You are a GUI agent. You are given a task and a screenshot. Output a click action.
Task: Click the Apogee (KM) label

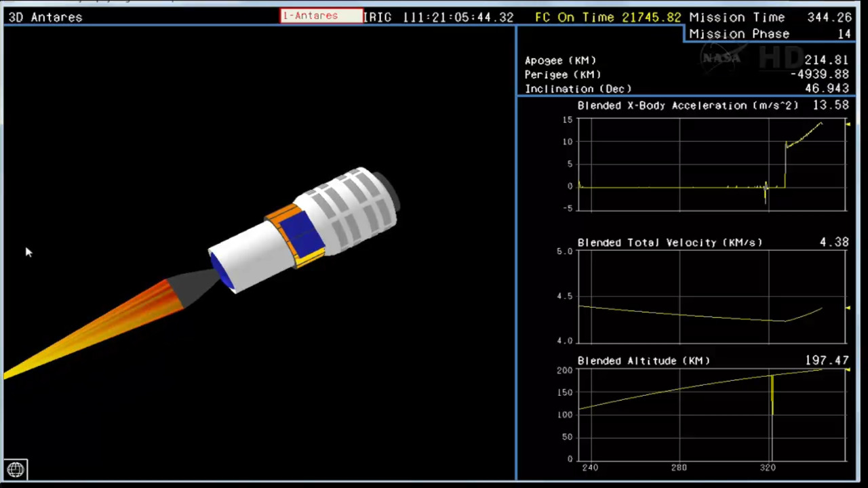coord(560,60)
